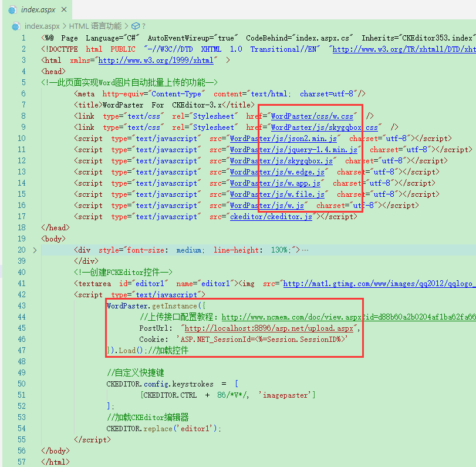Click line number 43 in the gutter
Screen dimensions: 476x467
coord(21,305)
